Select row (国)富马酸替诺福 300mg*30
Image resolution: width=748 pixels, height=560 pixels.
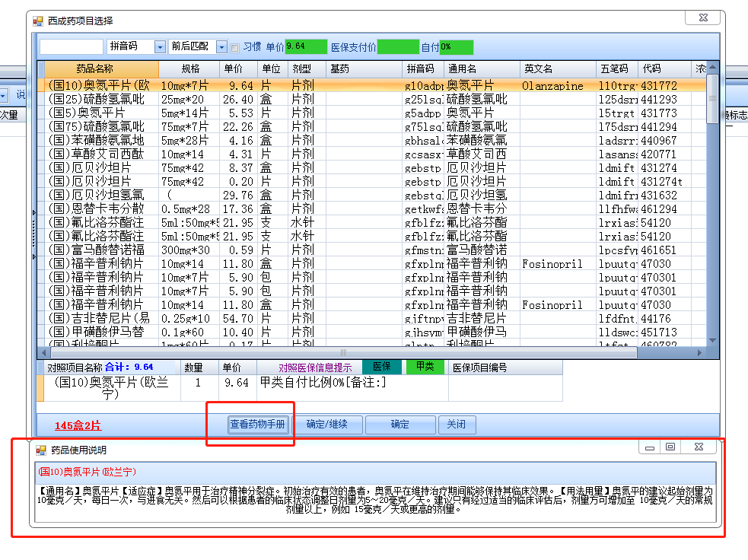[371, 250]
